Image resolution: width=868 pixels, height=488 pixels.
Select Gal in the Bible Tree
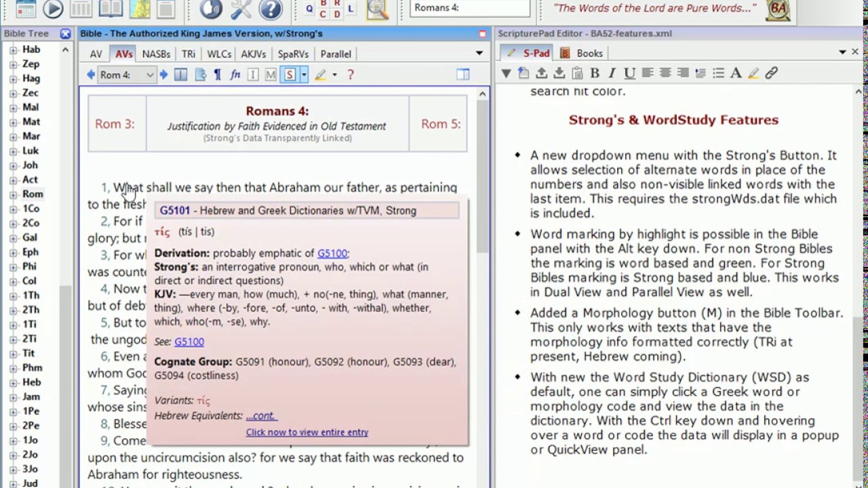tap(30, 237)
